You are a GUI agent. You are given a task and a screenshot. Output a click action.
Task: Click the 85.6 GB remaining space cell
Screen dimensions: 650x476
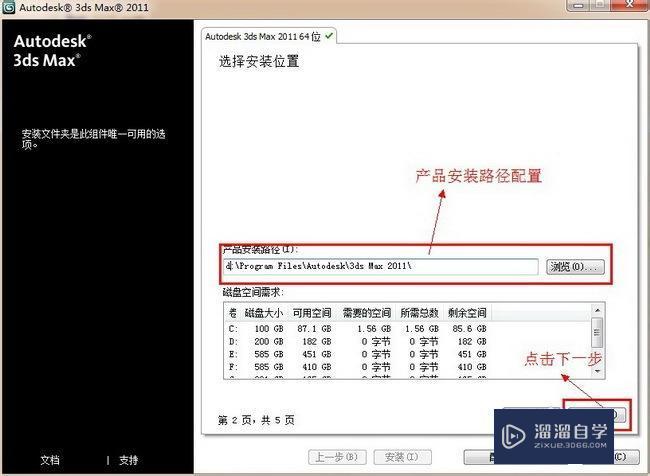click(469, 329)
